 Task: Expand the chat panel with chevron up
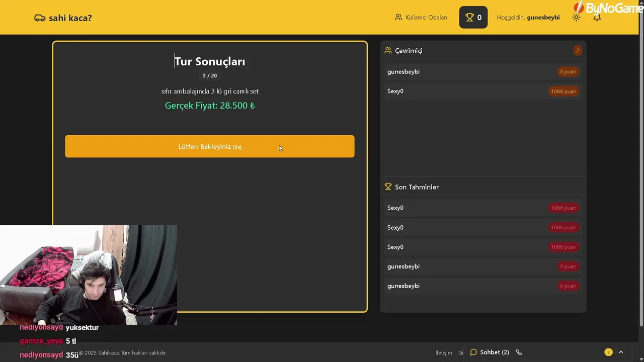[x=620, y=352]
